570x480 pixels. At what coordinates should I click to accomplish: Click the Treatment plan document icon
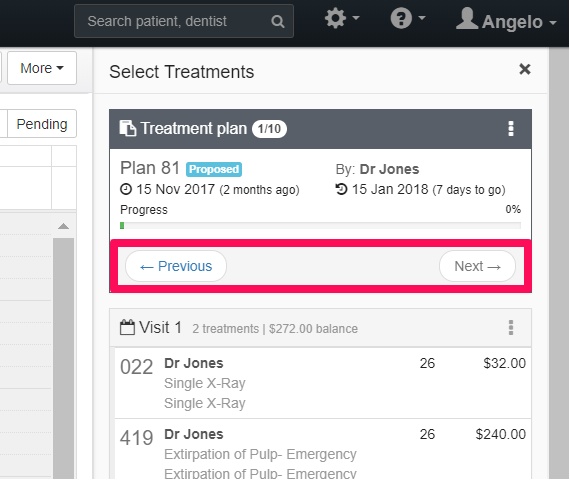click(128, 128)
